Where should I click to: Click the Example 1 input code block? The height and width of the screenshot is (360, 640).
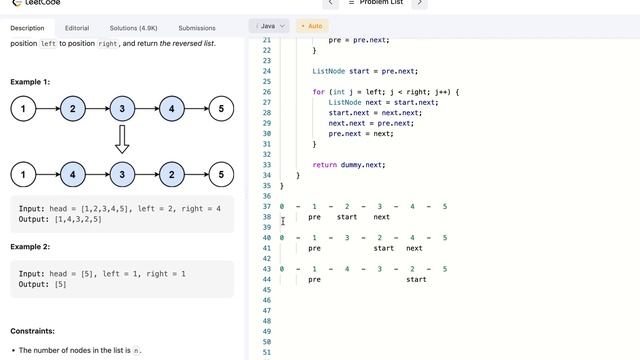tap(122, 214)
